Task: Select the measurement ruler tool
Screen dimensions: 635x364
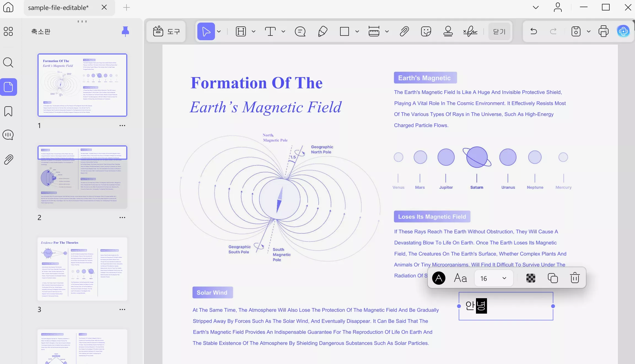Action: 374,31
